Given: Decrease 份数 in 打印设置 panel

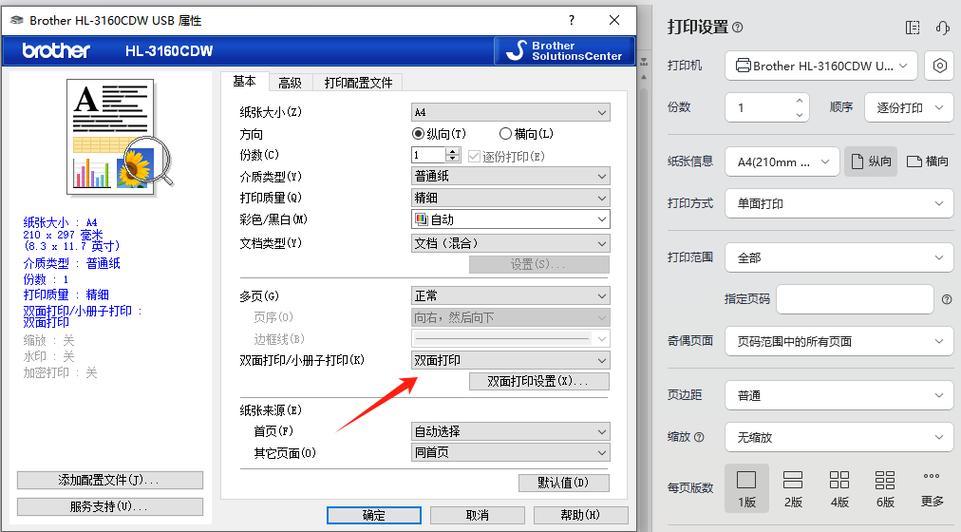Looking at the screenshot, I should [x=799, y=115].
